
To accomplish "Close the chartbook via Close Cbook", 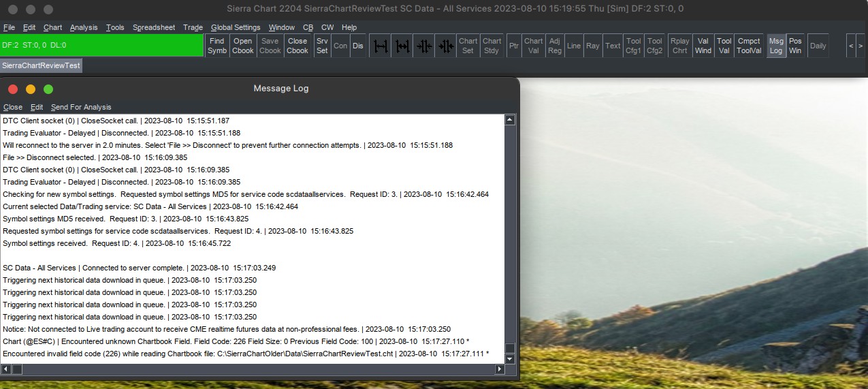I will point(298,46).
